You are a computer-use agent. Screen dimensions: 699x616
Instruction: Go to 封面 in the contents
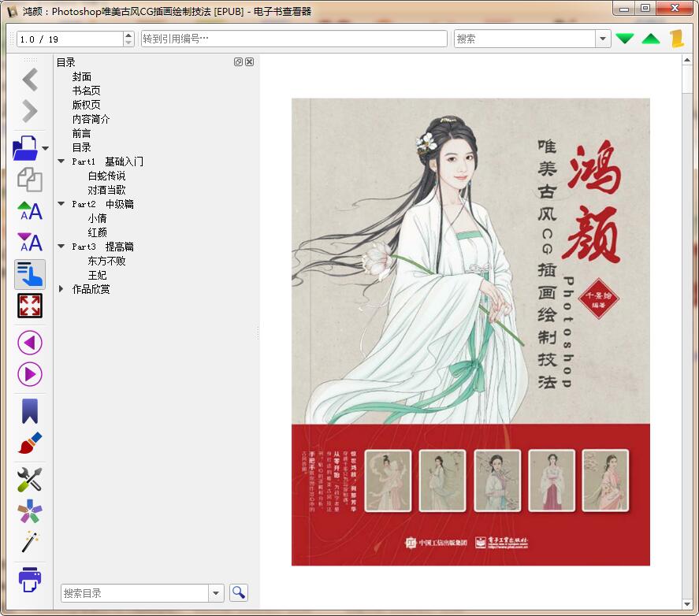coord(82,76)
